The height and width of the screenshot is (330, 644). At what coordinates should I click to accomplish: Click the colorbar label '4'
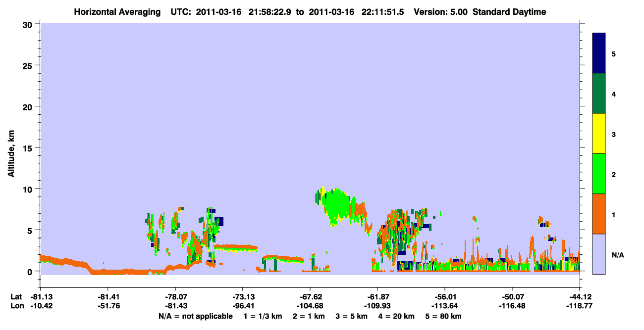click(x=614, y=94)
